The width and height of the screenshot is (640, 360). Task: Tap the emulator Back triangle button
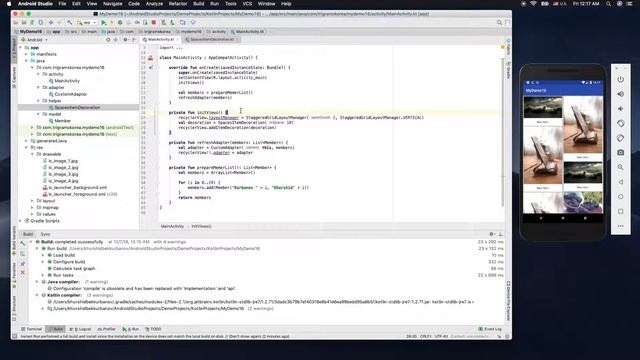coord(620,182)
